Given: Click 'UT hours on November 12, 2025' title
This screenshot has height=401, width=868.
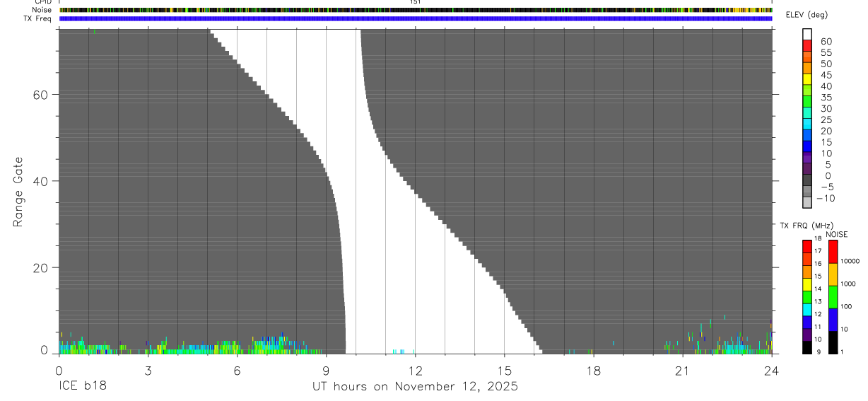Looking at the screenshot, I should pyautogui.click(x=415, y=387).
